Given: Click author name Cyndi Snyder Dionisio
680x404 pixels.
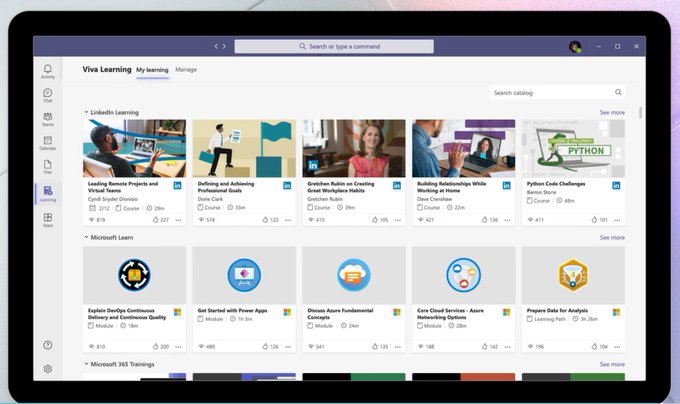Looking at the screenshot, I should 113,199.
